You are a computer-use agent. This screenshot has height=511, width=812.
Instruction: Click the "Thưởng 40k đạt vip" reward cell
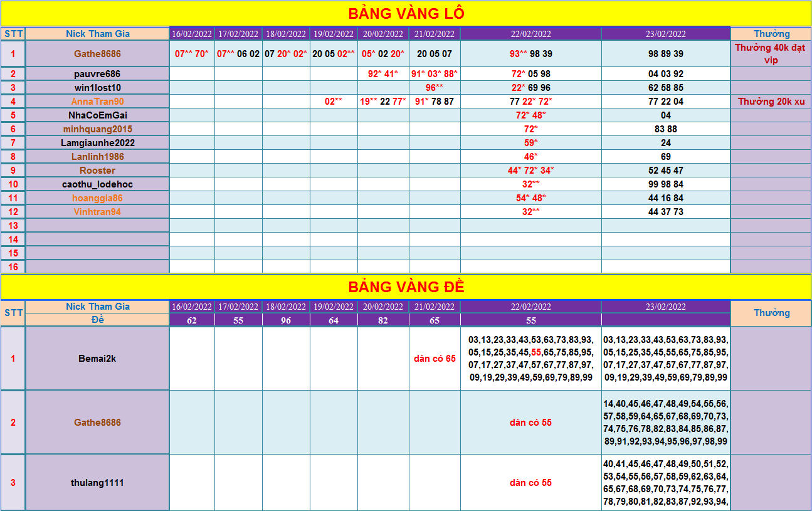pyautogui.click(x=771, y=54)
